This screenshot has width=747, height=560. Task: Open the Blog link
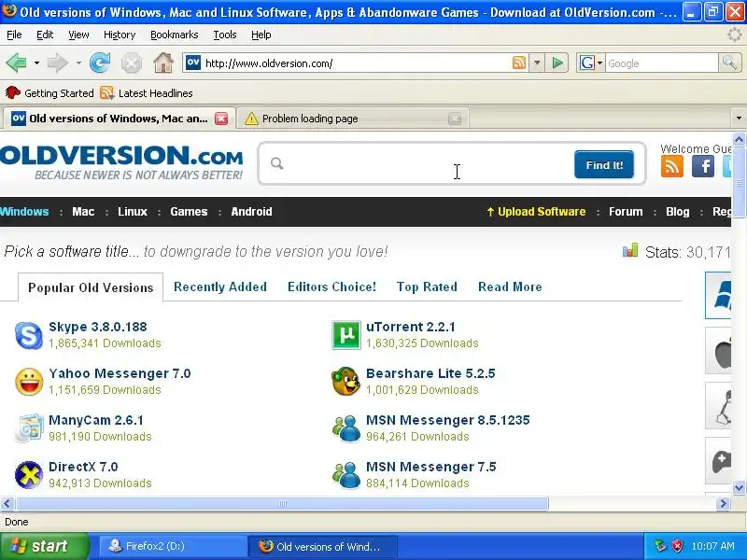pos(678,212)
